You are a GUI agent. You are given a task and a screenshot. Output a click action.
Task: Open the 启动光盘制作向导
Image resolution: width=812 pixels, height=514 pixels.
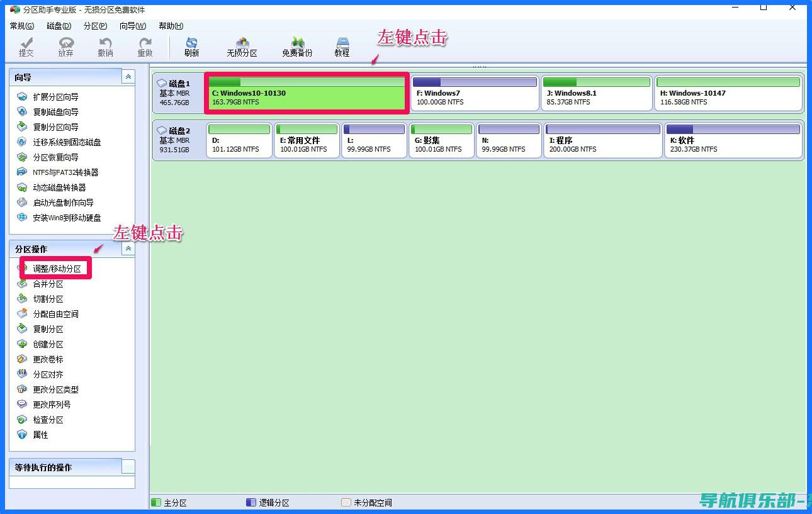55,203
